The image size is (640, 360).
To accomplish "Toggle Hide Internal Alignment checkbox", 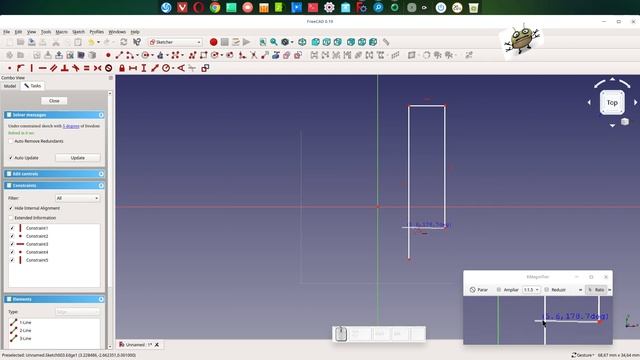I will click(11, 208).
